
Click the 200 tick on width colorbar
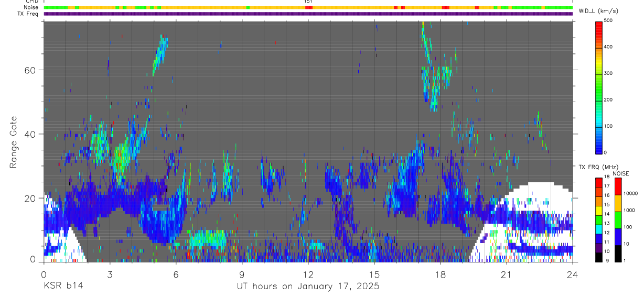pyautogui.click(x=608, y=100)
